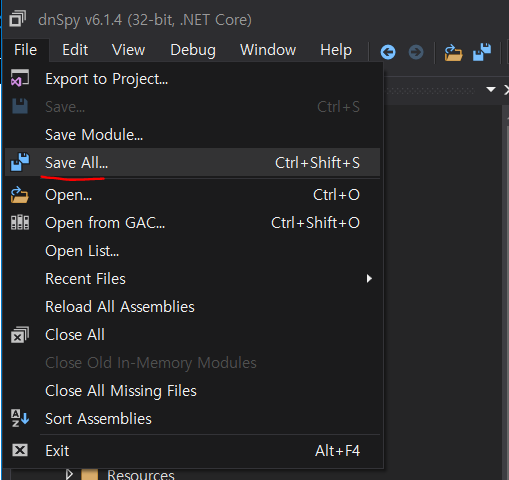Open the View menu
Viewport: 509px width, 480px height.
pos(128,50)
